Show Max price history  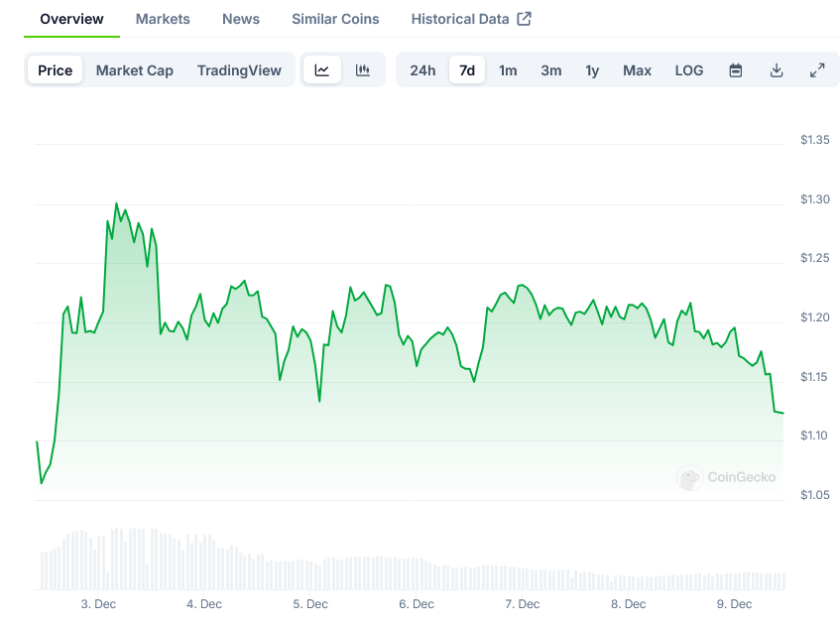[x=638, y=70]
